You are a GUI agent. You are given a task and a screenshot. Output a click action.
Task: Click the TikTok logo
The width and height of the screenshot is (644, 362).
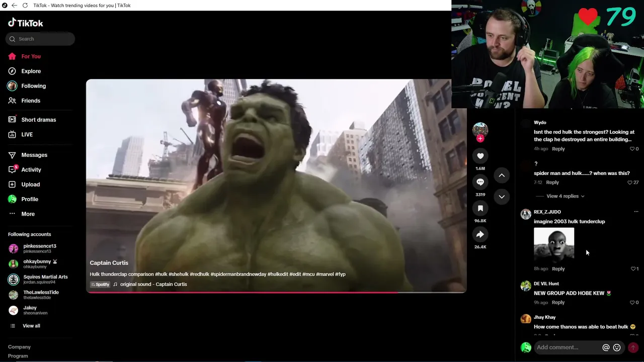pos(26,23)
